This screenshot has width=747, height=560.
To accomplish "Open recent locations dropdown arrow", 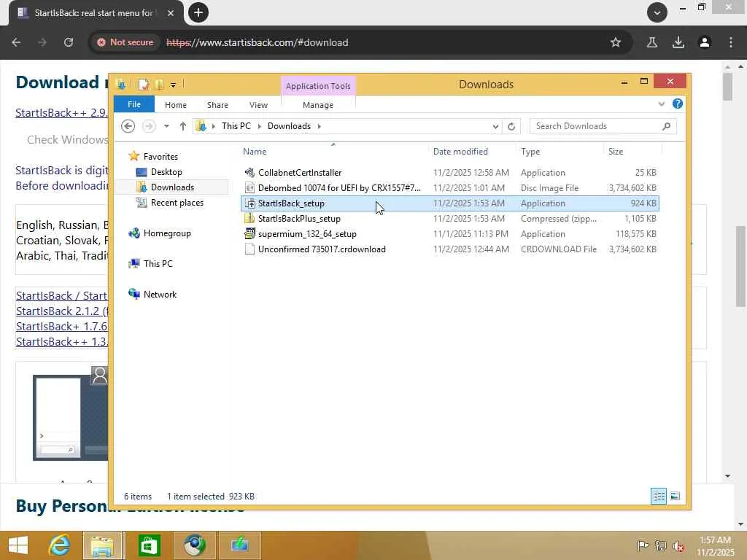I will pyautogui.click(x=166, y=126).
